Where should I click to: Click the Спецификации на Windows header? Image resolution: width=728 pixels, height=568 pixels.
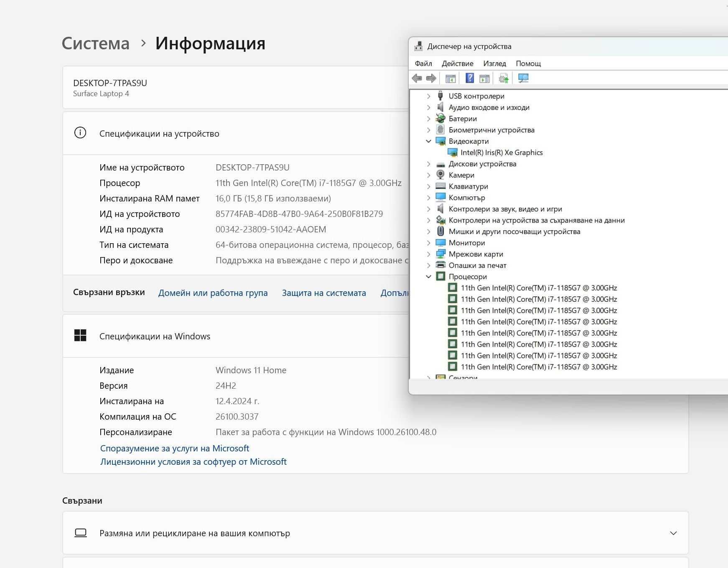155,336
